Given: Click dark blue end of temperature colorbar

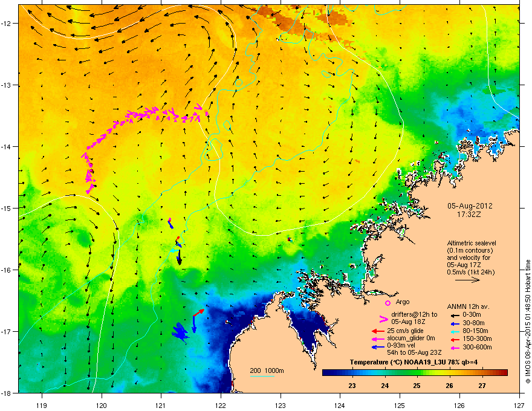Looking at the screenshot, I should tap(328, 373).
